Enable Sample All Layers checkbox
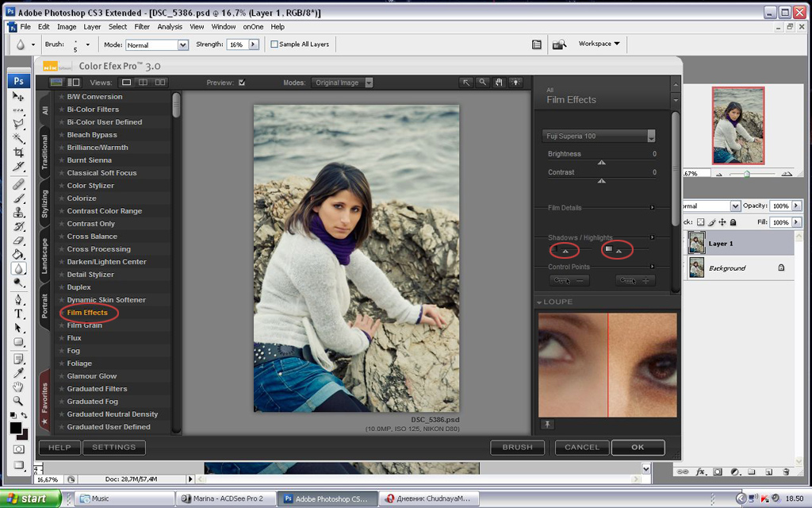 coord(274,44)
